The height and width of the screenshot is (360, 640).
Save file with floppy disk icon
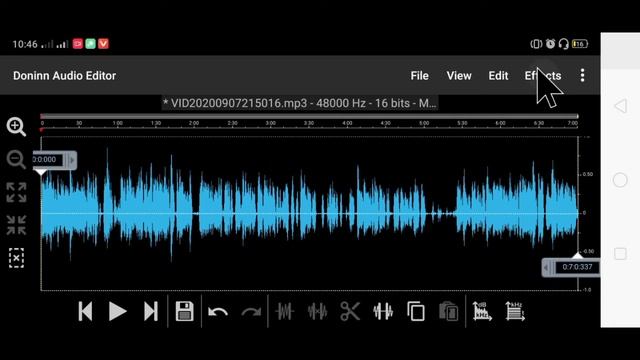(x=184, y=311)
